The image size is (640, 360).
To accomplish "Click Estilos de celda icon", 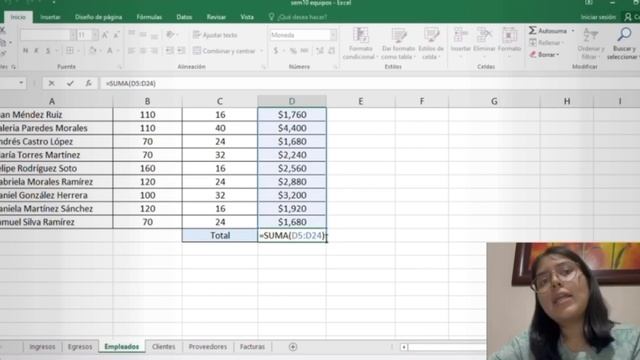I will click(x=431, y=35).
